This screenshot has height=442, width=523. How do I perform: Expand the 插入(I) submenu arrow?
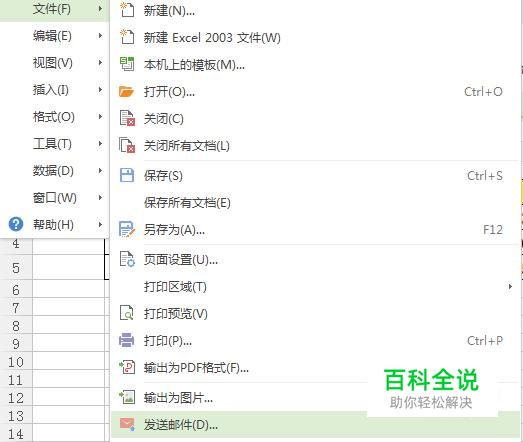[x=100, y=89]
